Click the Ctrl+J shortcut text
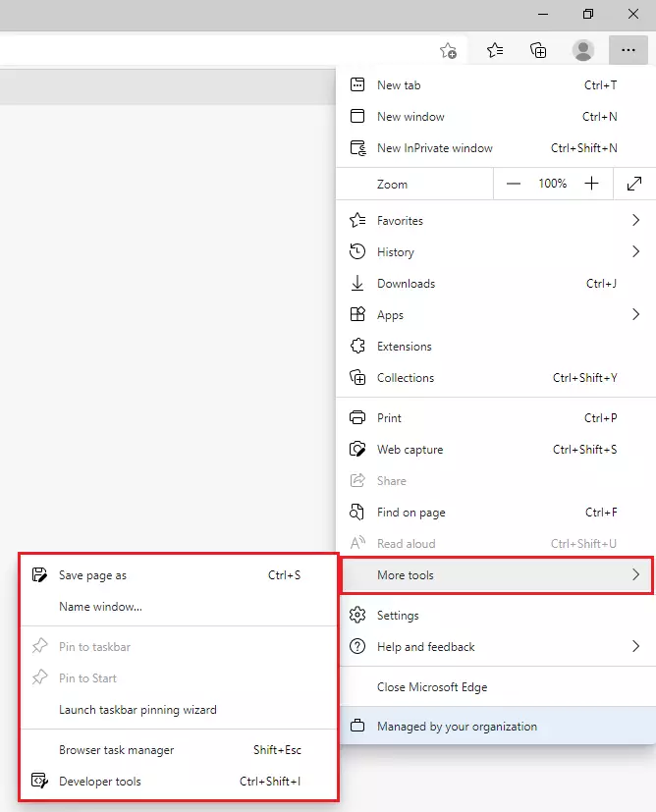The image size is (656, 812). click(601, 284)
